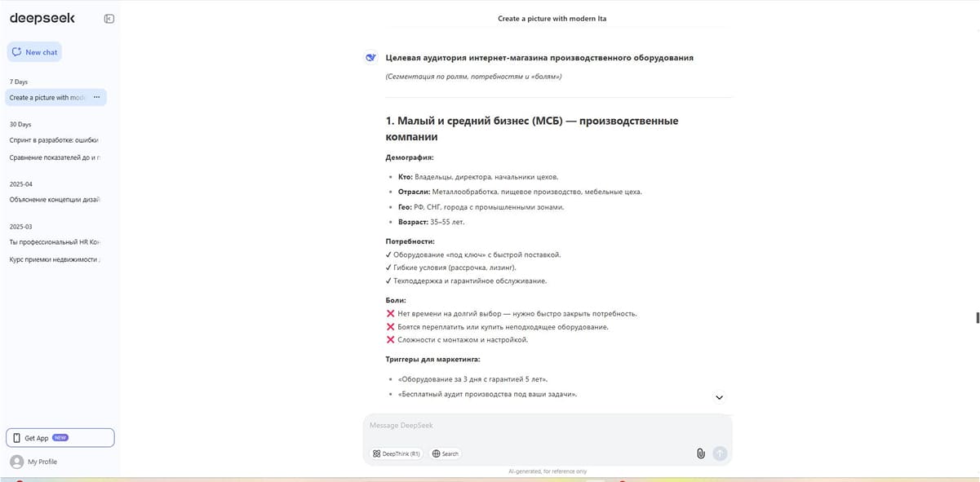Attach a file with the paperclip icon

click(700, 453)
